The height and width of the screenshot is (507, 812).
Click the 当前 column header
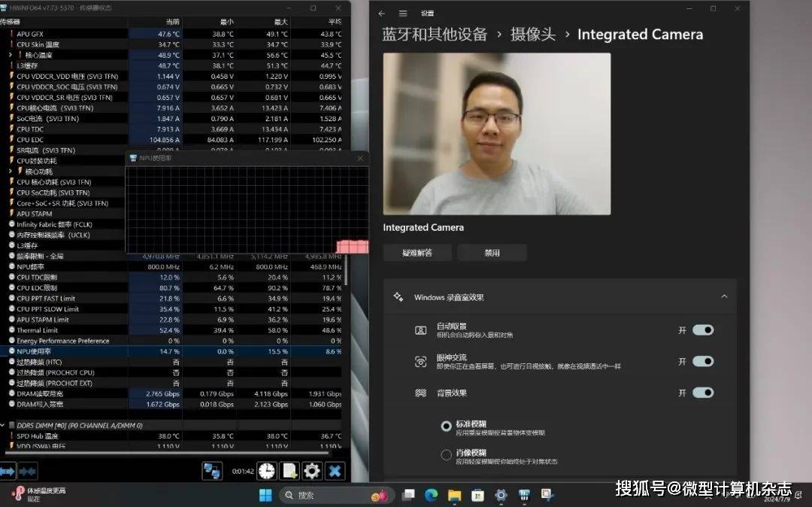pyautogui.click(x=156, y=22)
